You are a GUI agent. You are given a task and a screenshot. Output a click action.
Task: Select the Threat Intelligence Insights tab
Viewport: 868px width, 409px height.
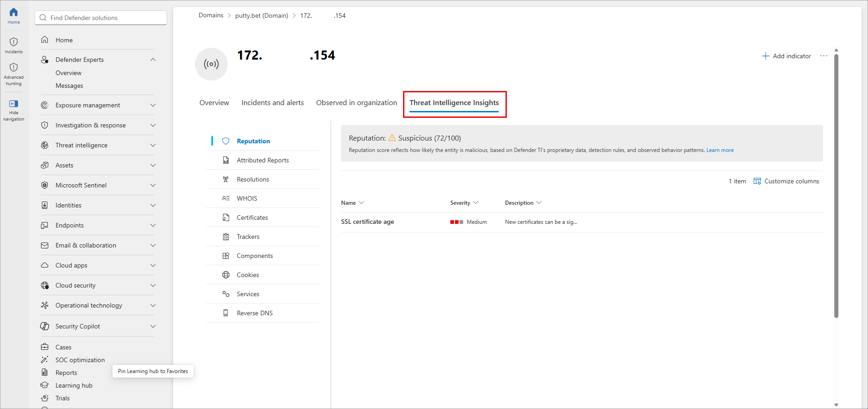pos(454,103)
